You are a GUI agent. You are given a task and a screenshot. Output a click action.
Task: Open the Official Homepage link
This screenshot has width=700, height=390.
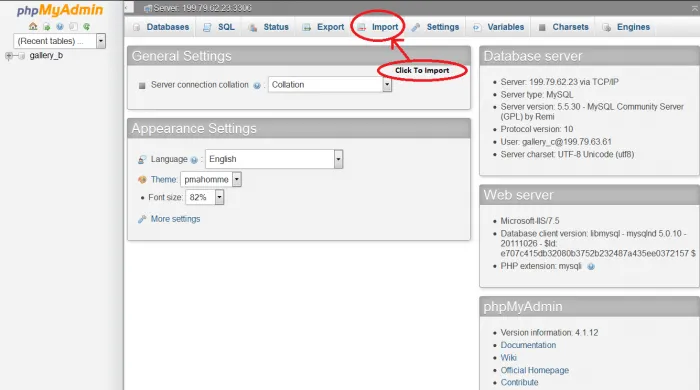(x=534, y=370)
